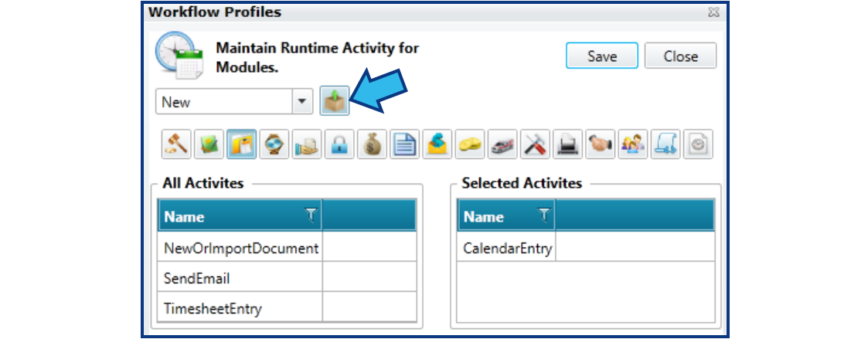Click the box with green arrow icon
Screen dimensions: 868x339
pyautogui.click(x=335, y=100)
